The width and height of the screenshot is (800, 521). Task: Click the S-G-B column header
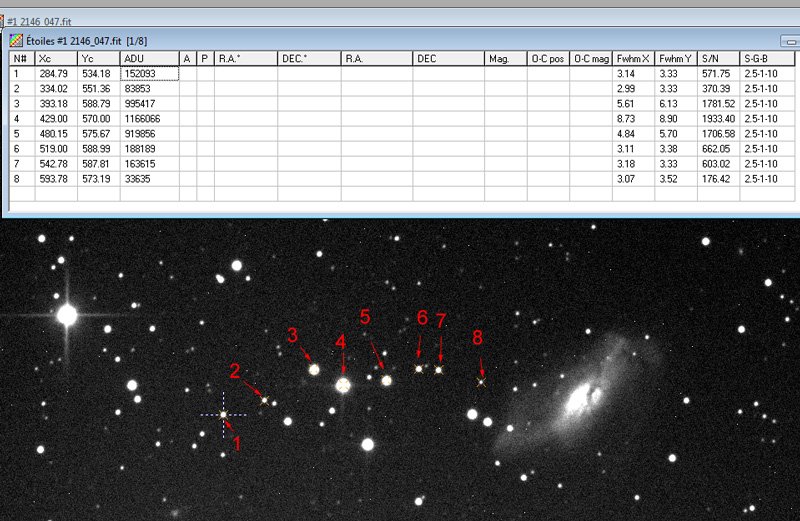click(767, 59)
